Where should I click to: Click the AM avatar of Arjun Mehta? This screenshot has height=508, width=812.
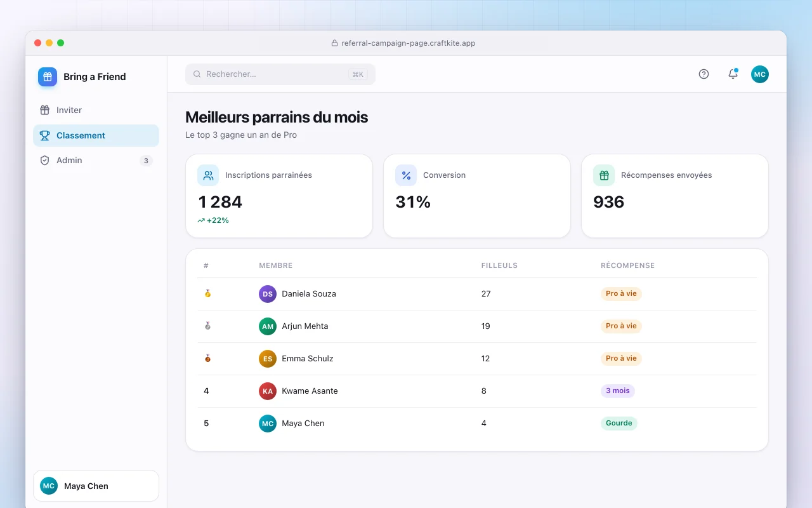(x=268, y=326)
